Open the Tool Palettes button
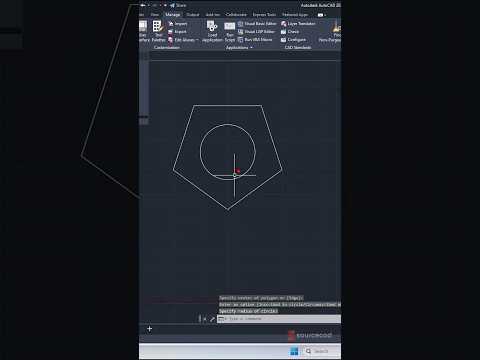The height and width of the screenshot is (360, 480). [158, 31]
